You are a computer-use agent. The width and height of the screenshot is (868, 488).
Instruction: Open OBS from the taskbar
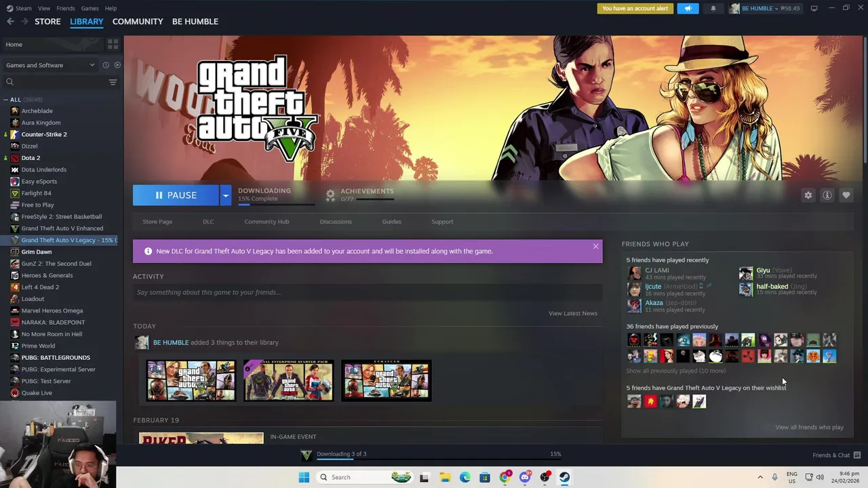click(x=545, y=477)
